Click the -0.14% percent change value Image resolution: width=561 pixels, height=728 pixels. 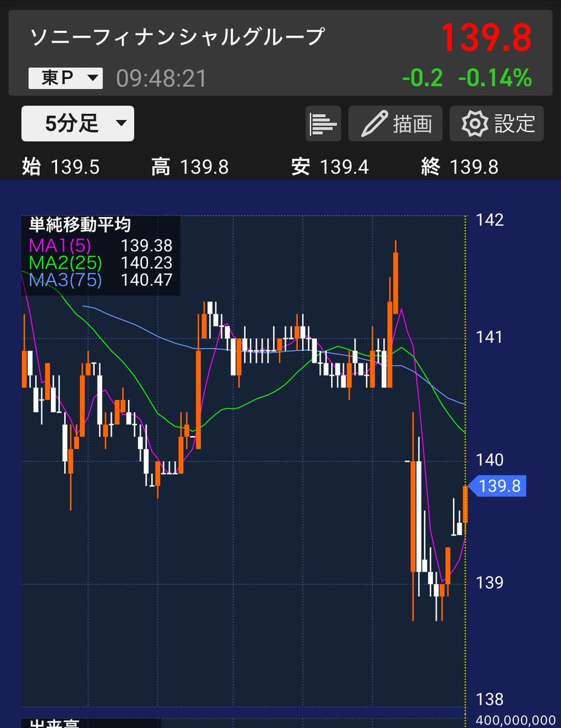(x=495, y=78)
